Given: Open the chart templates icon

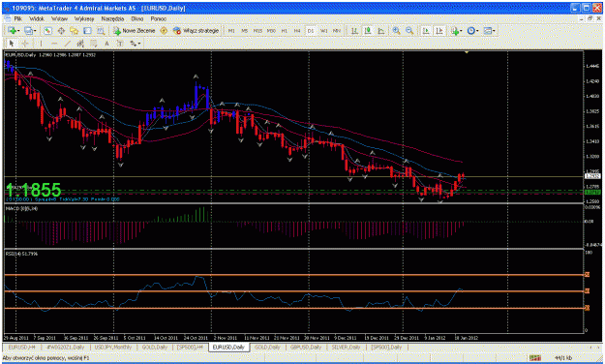Looking at the screenshot, I should tap(487, 30).
